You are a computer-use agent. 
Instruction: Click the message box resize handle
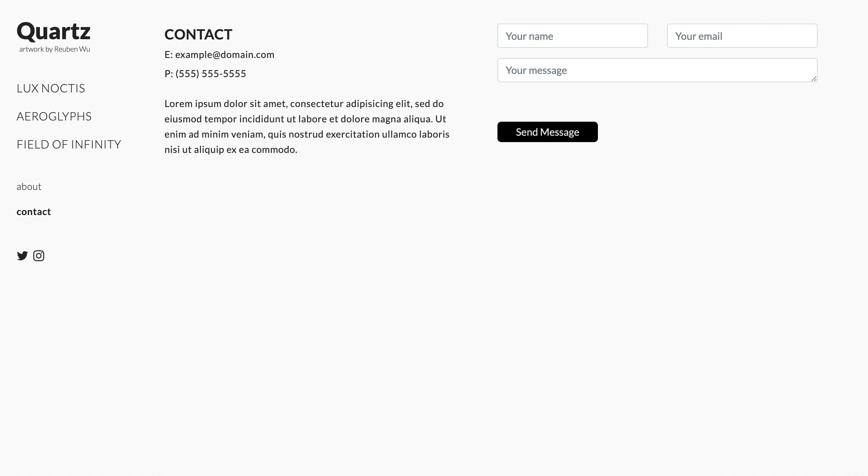814,79
